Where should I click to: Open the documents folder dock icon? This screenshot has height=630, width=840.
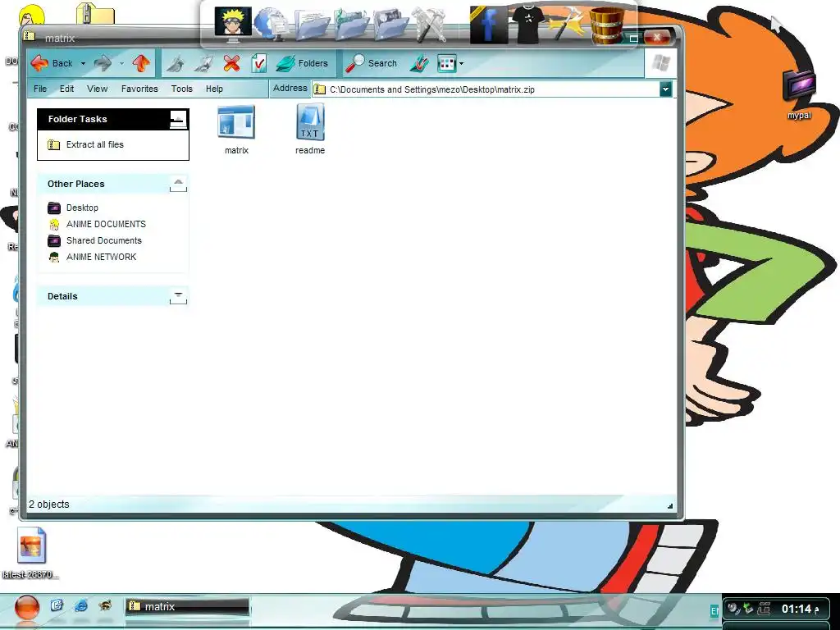tap(311, 25)
